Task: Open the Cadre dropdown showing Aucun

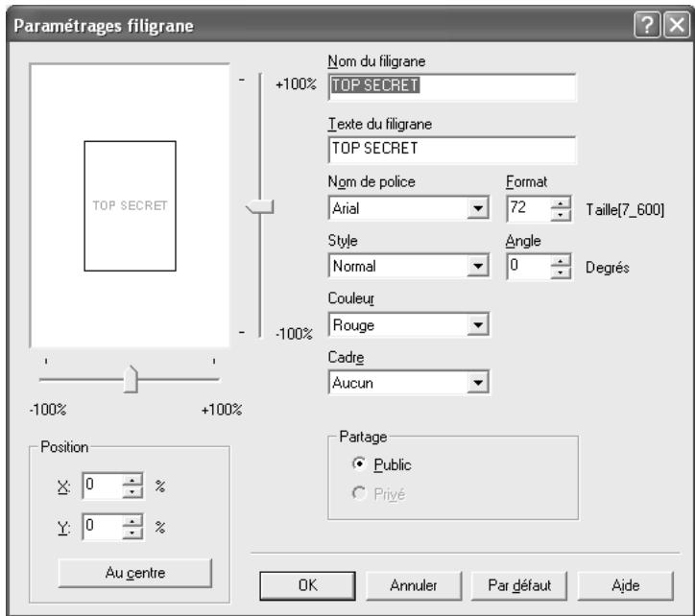Action: pyautogui.click(x=409, y=383)
